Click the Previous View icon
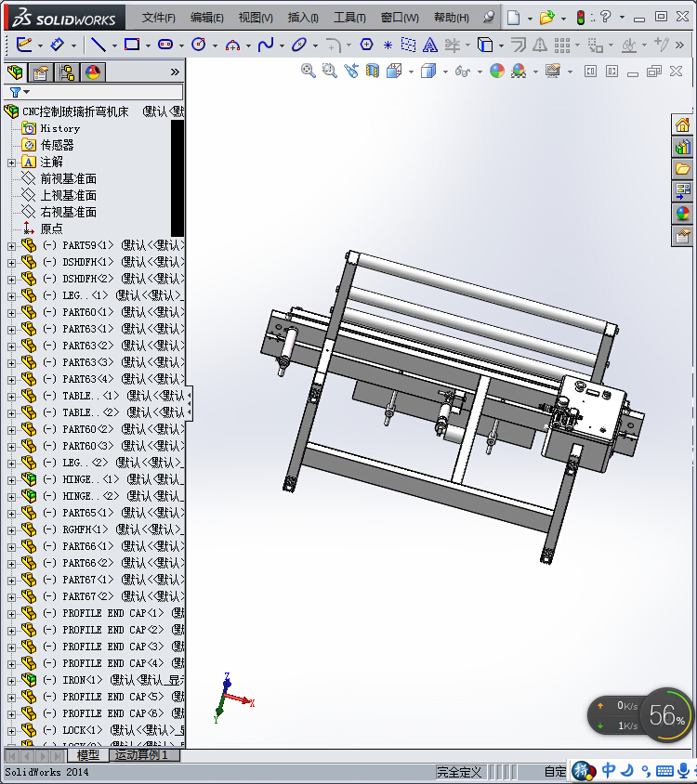 (x=351, y=71)
